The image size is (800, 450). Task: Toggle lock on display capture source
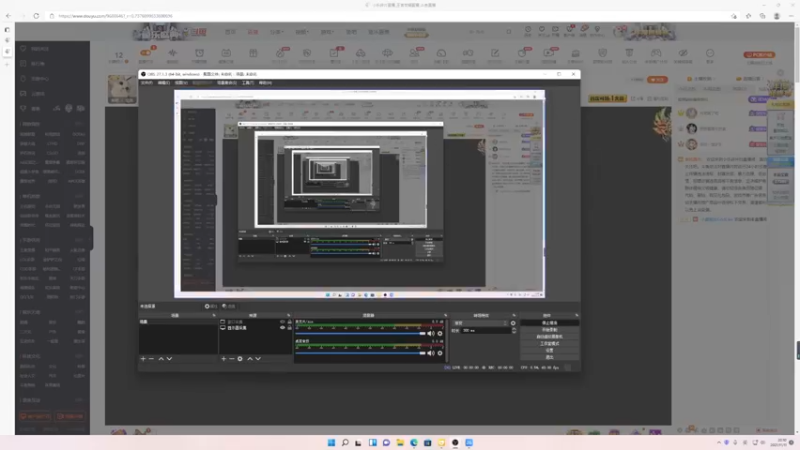coord(289,328)
